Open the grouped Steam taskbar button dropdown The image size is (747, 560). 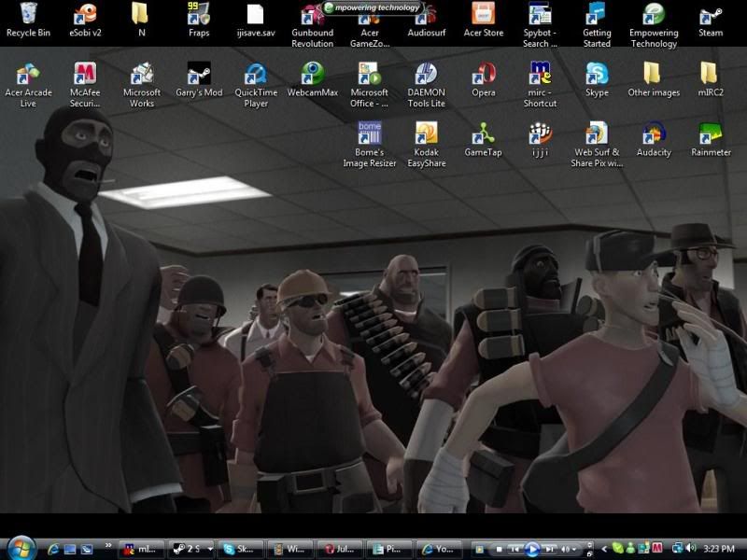[x=209, y=549]
